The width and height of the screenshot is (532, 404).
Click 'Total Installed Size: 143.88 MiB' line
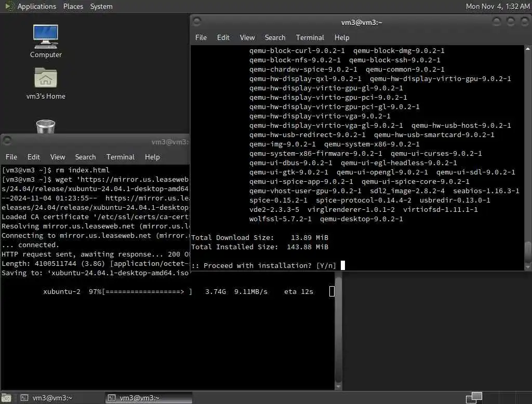coord(260,247)
